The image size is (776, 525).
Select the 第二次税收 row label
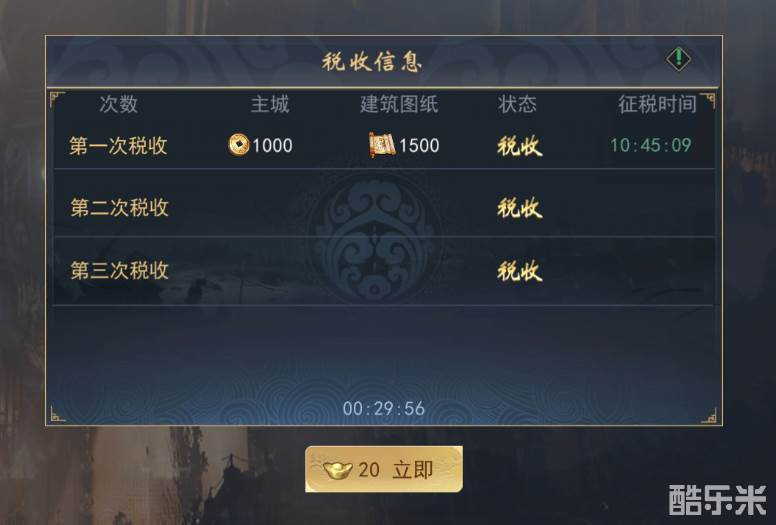coord(119,208)
